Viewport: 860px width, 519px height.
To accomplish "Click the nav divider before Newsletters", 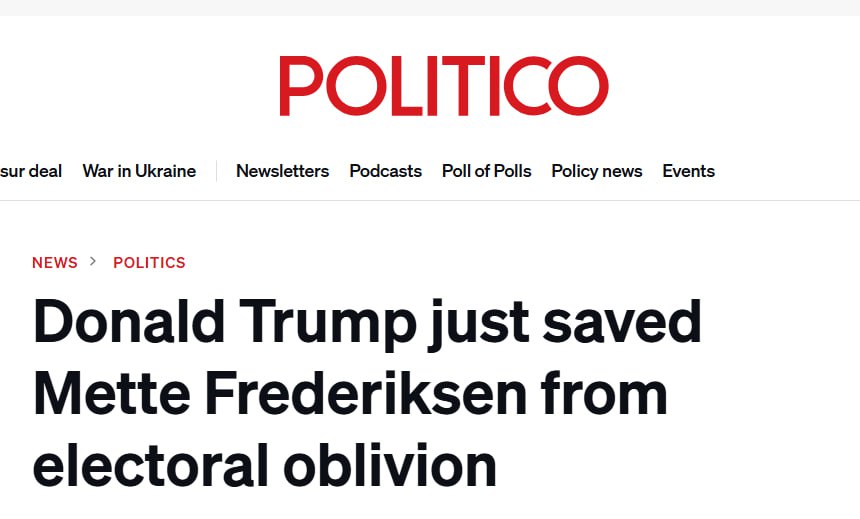I will click(216, 171).
